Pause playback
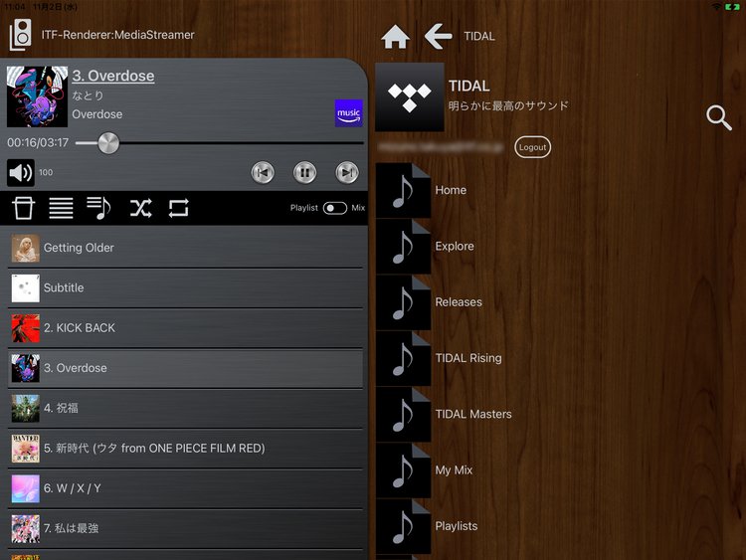The height and width of the screenshot is (560, 746). (x=305, y=172)
